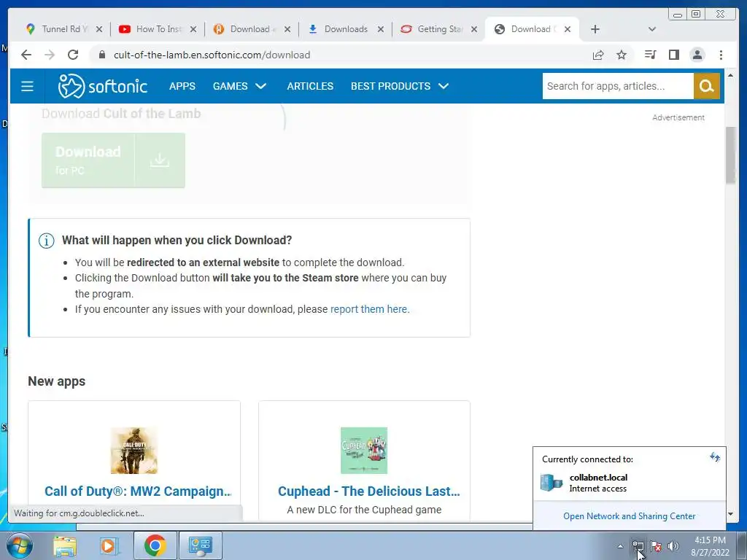Screen dimensions: 747x560
Task: Open Call of Duty MW2 Campaign link
Action: 138,491
